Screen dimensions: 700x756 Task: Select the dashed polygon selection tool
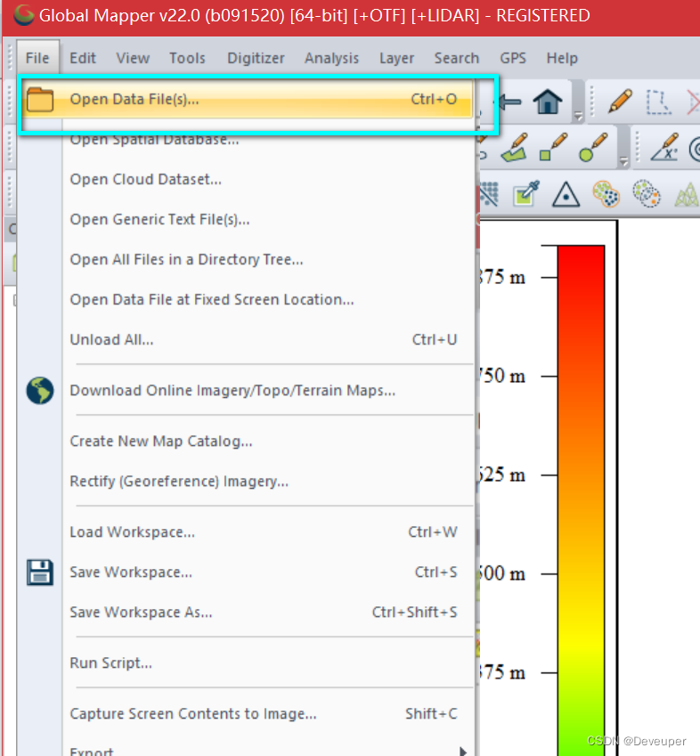[658, 102]
